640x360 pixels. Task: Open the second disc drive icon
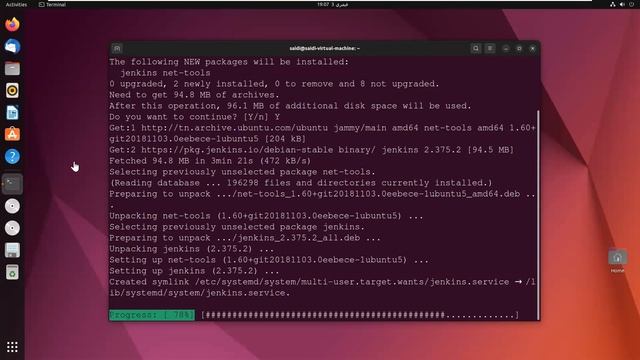(12, 228)
